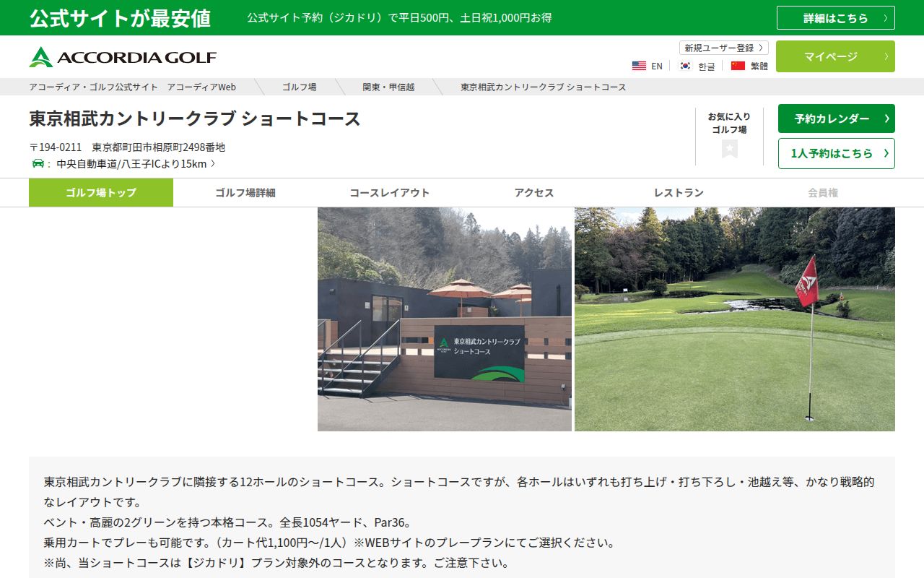924x578 pixels.
Task: Go to アコーディア・ゴルフ公式サイト breadcrumb
Action: [133, 87]
